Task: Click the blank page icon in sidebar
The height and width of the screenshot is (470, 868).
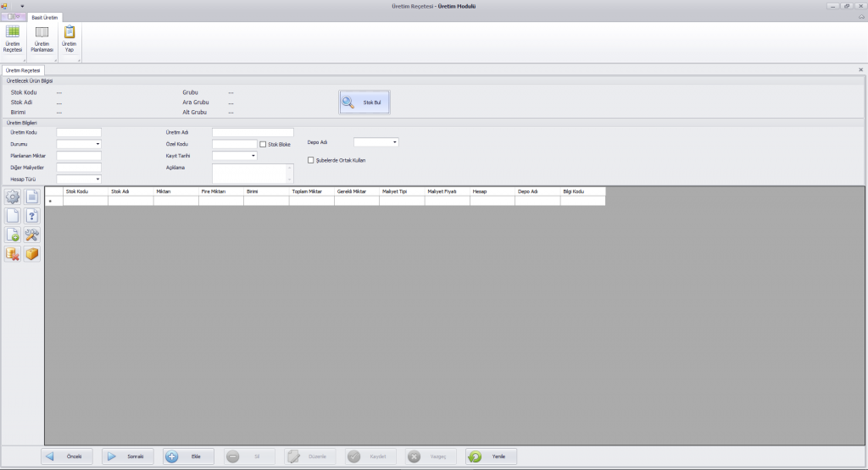Action: click(x=13, y=216)
